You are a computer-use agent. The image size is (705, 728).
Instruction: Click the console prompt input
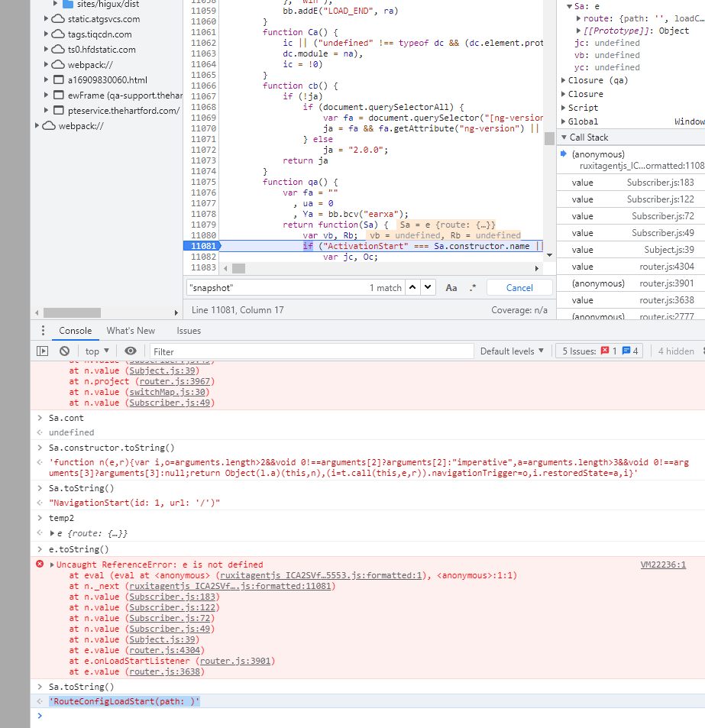pyautogui.click(x=371, y=716)
